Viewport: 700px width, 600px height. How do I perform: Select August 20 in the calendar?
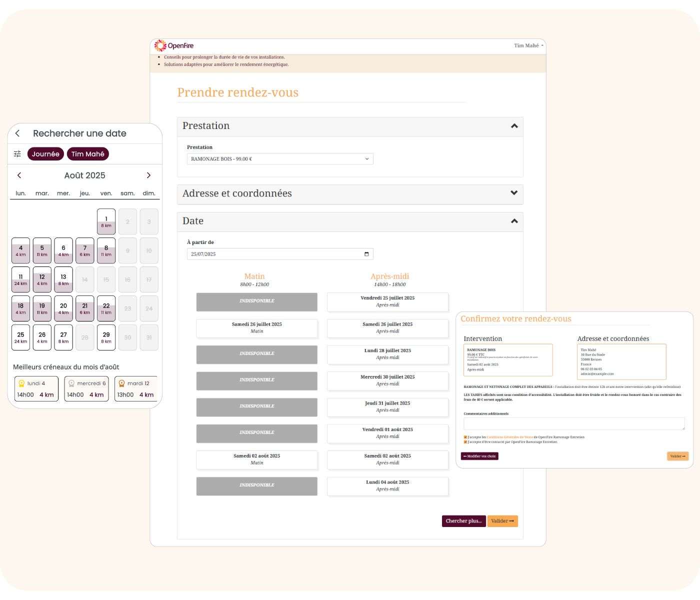(63, 309)
